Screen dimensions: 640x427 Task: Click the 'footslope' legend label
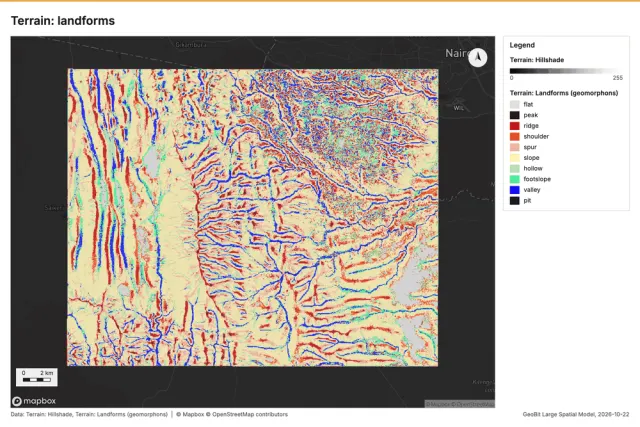click(x=537, y=179)
